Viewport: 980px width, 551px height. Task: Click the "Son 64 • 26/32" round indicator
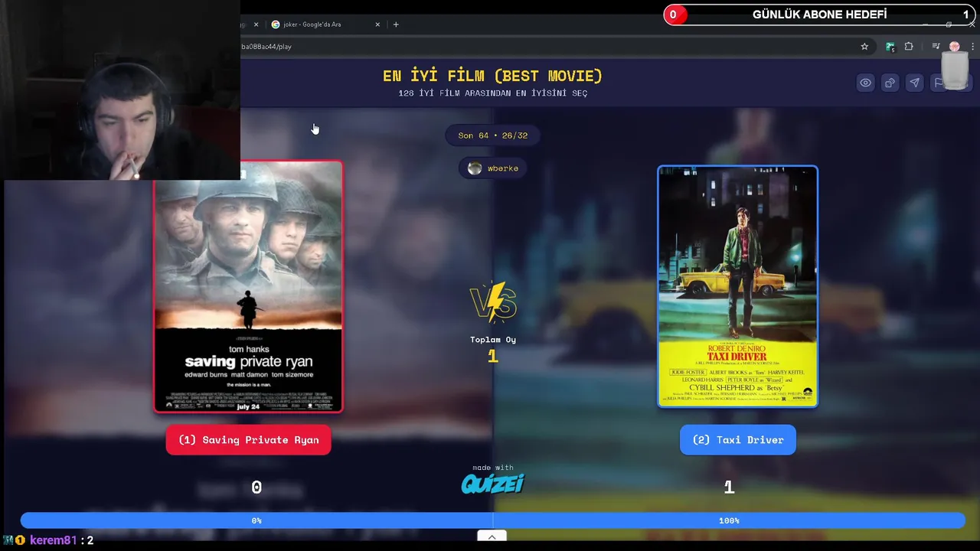tap(493, 135)
